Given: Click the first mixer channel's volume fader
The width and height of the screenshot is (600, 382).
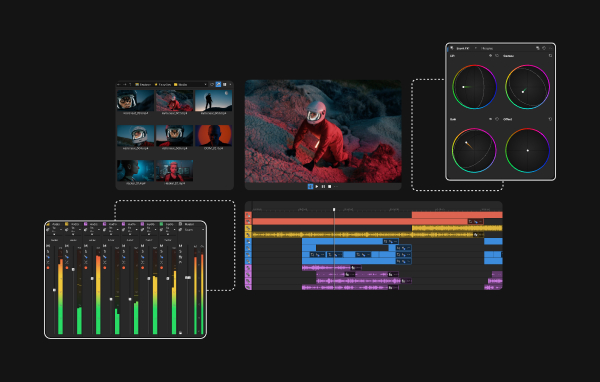Looking at the screenshot, I should (x=54, y=290).
